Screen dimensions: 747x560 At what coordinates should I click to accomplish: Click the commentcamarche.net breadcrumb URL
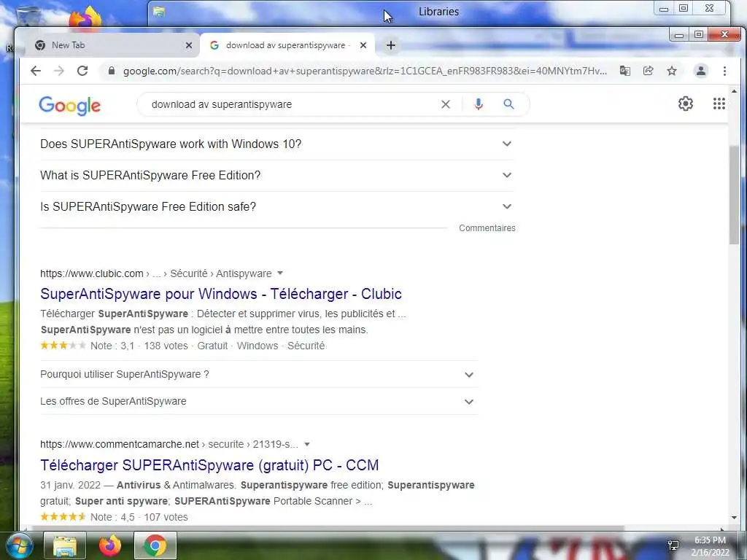169,444
